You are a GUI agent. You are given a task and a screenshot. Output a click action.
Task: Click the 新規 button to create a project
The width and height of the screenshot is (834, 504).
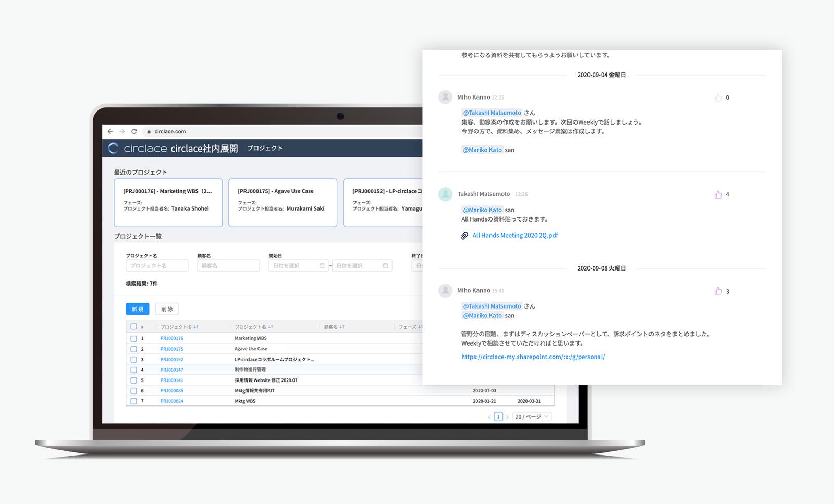click(137, 309)
